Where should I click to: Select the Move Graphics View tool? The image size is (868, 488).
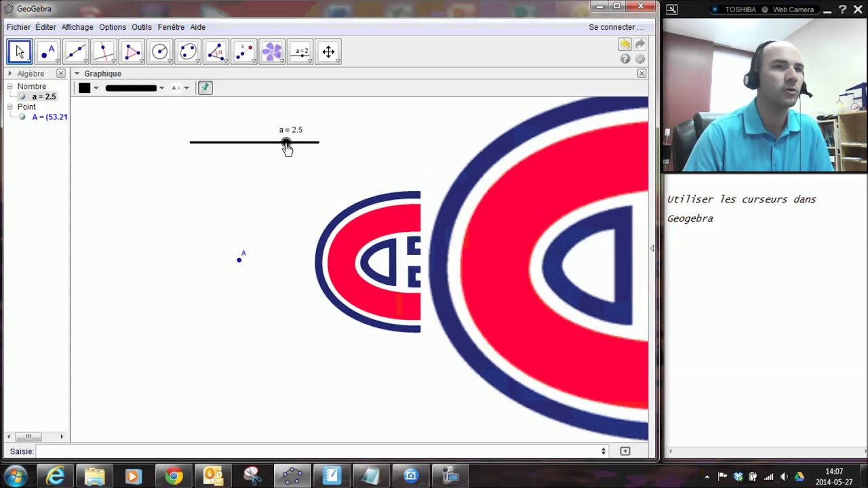[328, 52]
